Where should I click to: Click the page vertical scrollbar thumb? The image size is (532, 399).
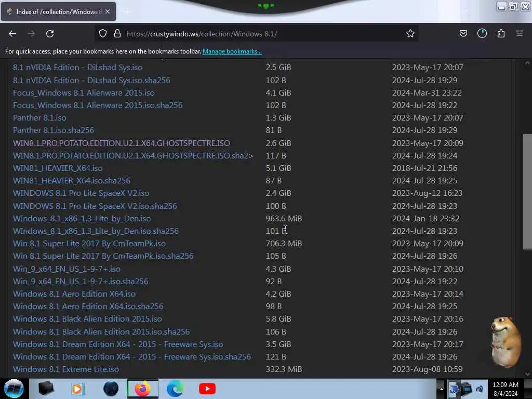coord(527,192)
